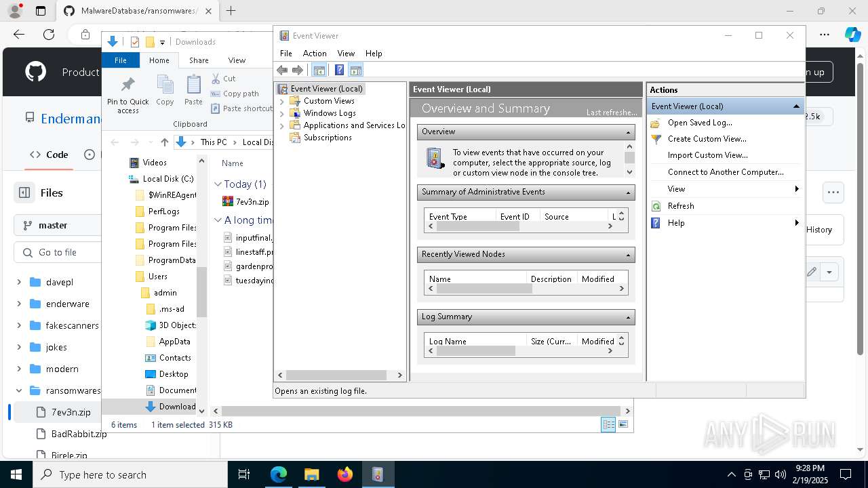The image size is (868, 488).
Task: Click Pin to Quick access in Explorer ribbon
Action: (127, 95)
